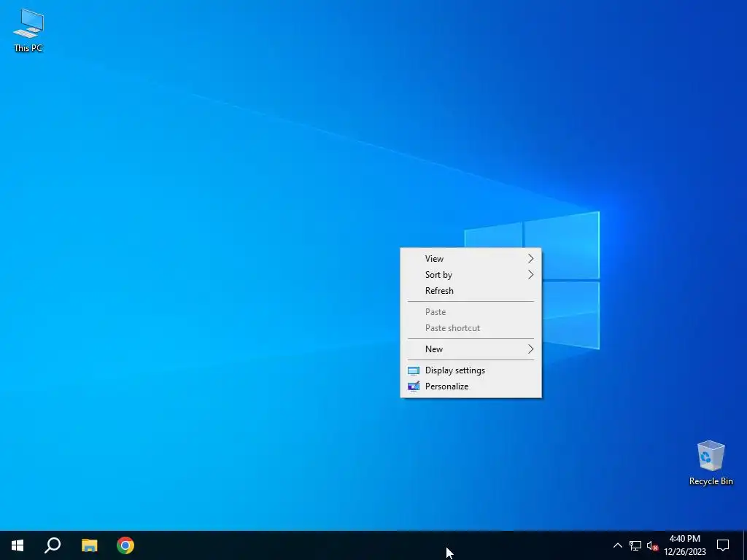Open the New submenu
747x560 pixels.
(471, 349)
